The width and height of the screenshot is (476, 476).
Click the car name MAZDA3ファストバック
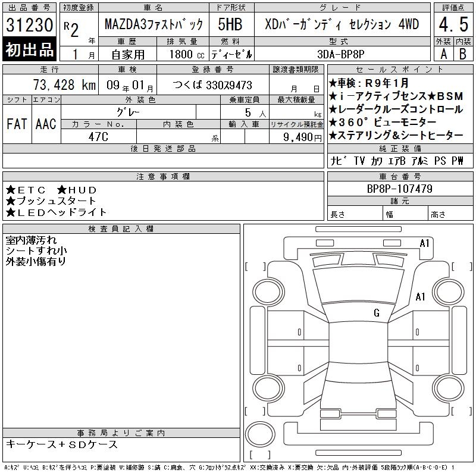point(154,24)
